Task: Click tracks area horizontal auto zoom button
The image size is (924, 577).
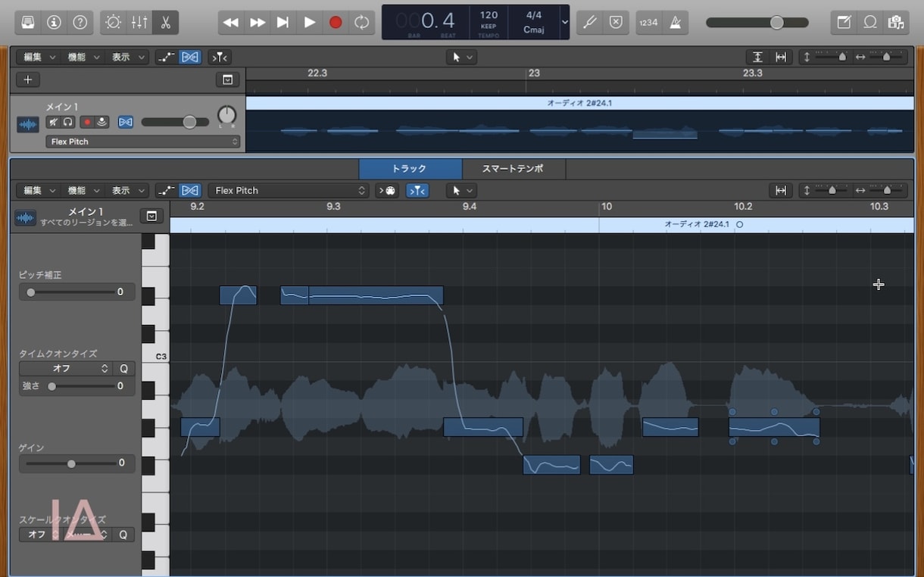Action: (782, 57)
